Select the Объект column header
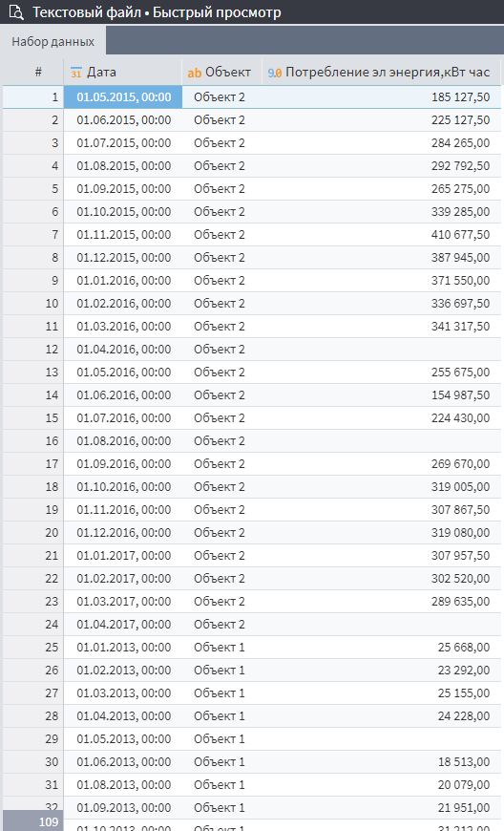Viewport: 504px width, 831px height. [x=221, y=72]
